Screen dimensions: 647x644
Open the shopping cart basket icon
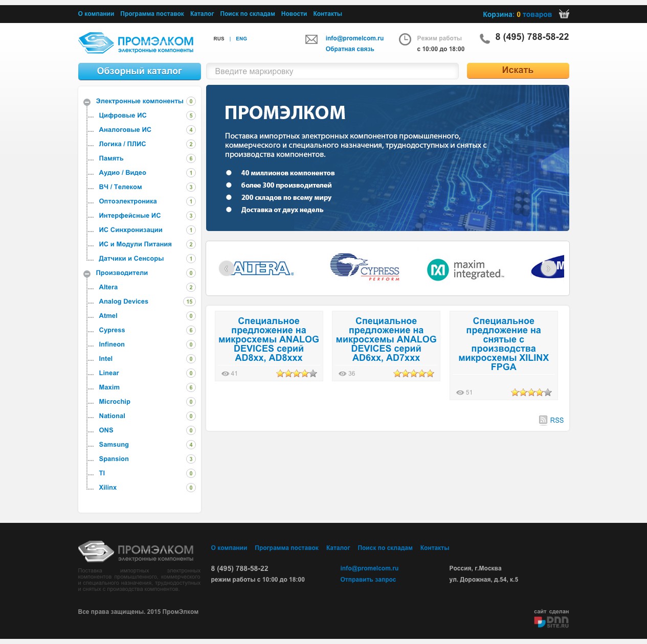pyautogui.click(x=564, y=14)
